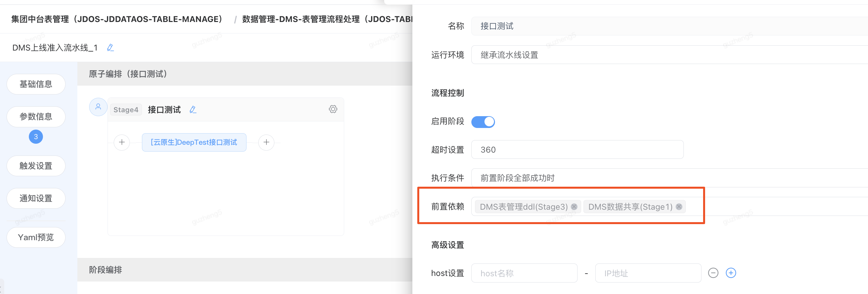
Task: Click the DMS表管理ddl(Stage3) tag text
Action: click(523, 207)
